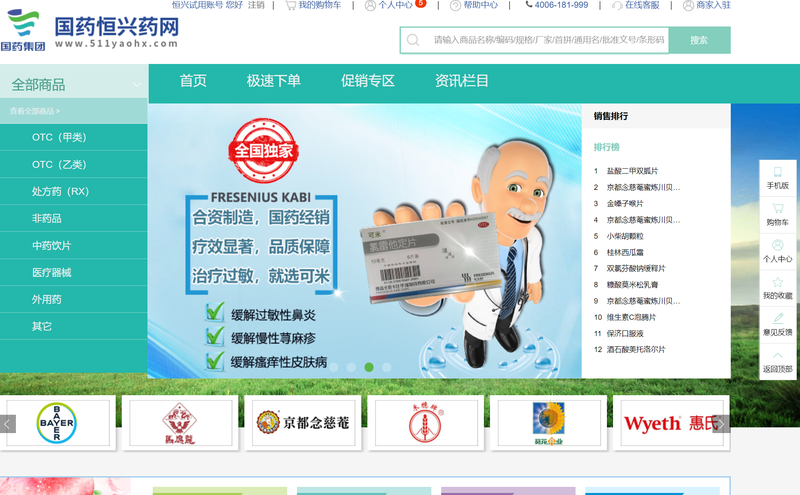800x495 pixels.
Task: Click the 在线客服 headset icon
Action: click(x=617, y=5)
